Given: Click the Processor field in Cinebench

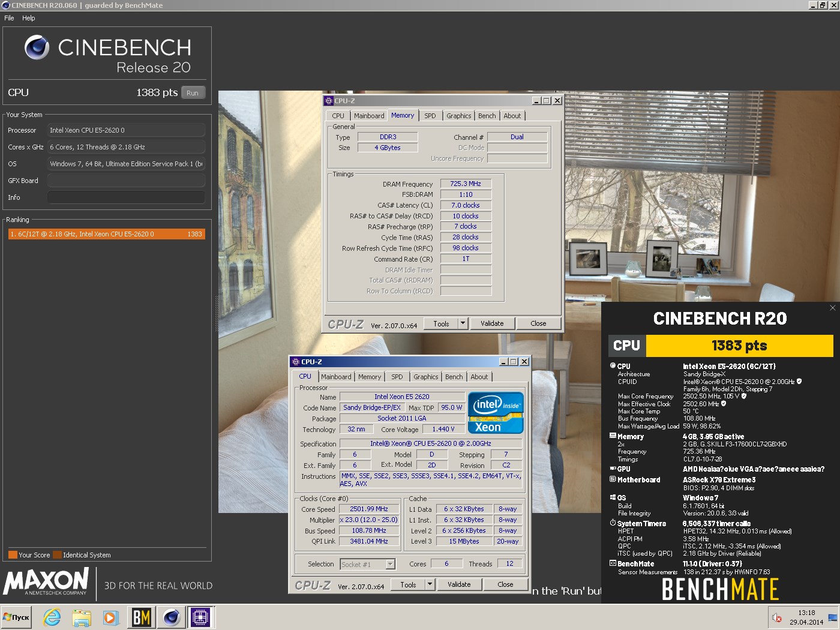Looking at the screenshot, I should pyautogui.click(x=126, y=130).
